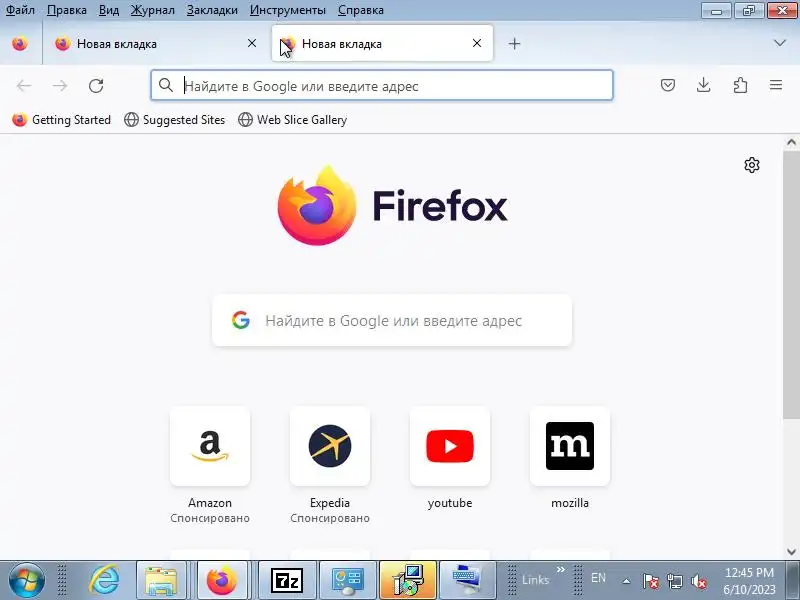The height and width of the screenshot is (600, 800).
Task: Click the page scrollbar up arrow
Action: coord(791,142)
